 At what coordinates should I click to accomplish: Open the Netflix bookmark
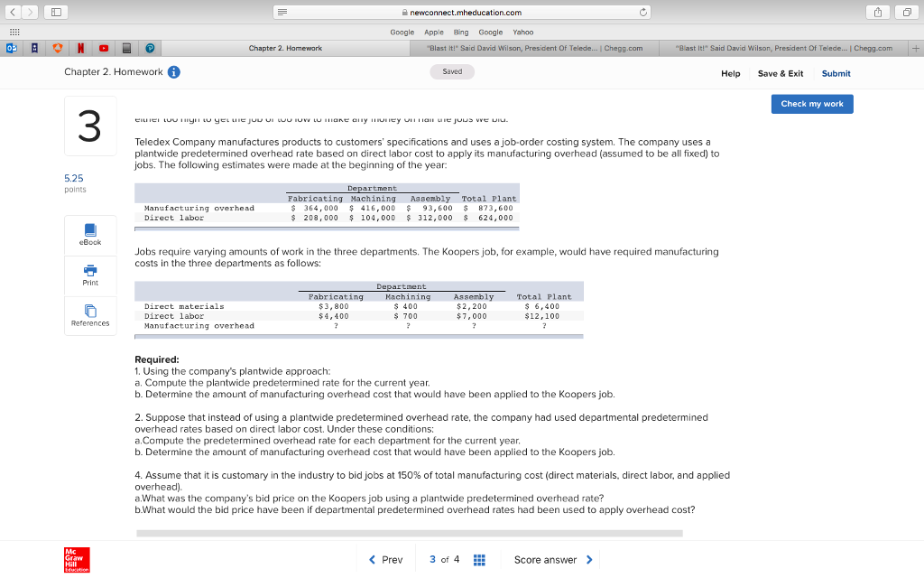pyautogui.click(x=81, y=46)
